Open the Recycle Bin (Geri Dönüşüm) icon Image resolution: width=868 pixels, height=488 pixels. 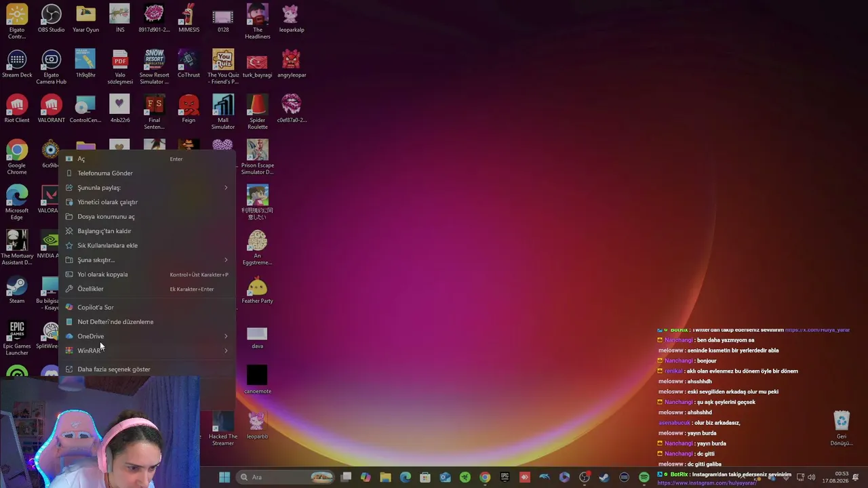(x=842, y=428)
